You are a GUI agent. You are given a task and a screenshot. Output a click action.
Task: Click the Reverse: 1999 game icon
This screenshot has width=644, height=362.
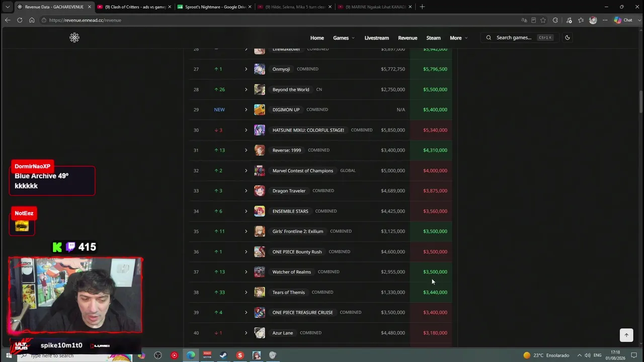tap(260, 150)
